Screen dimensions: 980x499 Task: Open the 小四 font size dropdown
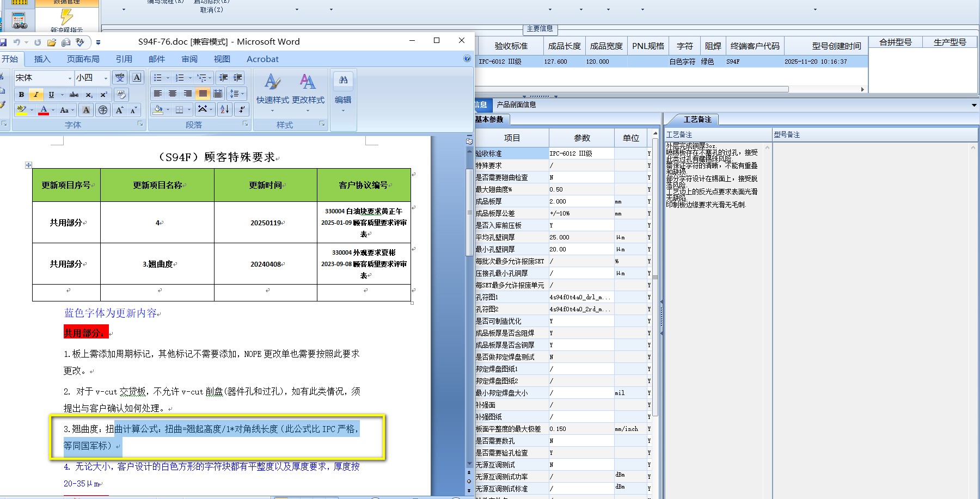coord(106,78)
